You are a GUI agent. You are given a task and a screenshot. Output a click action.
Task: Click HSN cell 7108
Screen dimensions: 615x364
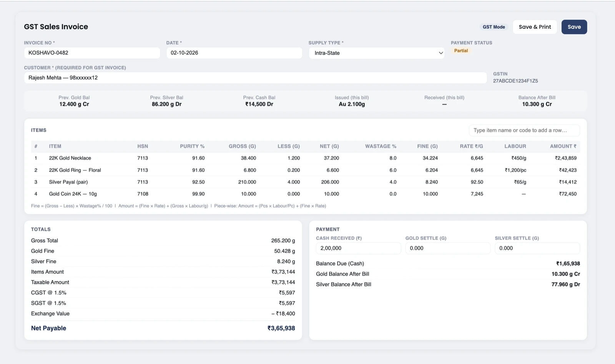tap(143, 194)
